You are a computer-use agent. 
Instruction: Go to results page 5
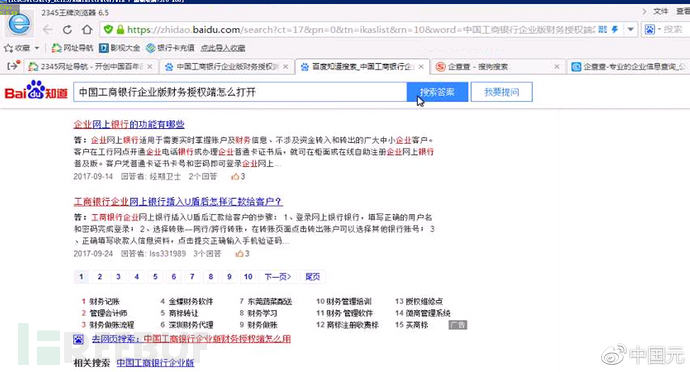point(155,276)
